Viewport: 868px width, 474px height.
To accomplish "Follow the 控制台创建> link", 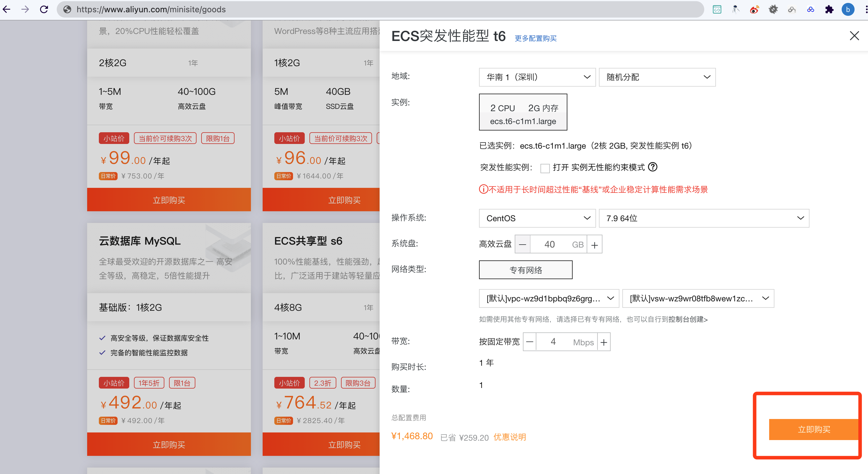I will click(688, 319).
